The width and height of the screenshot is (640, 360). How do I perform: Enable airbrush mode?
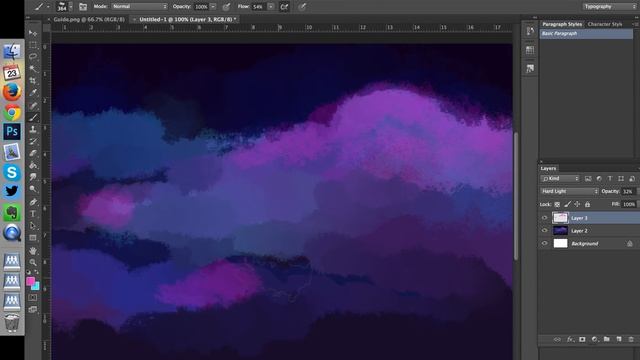click(x=284, y=7)
